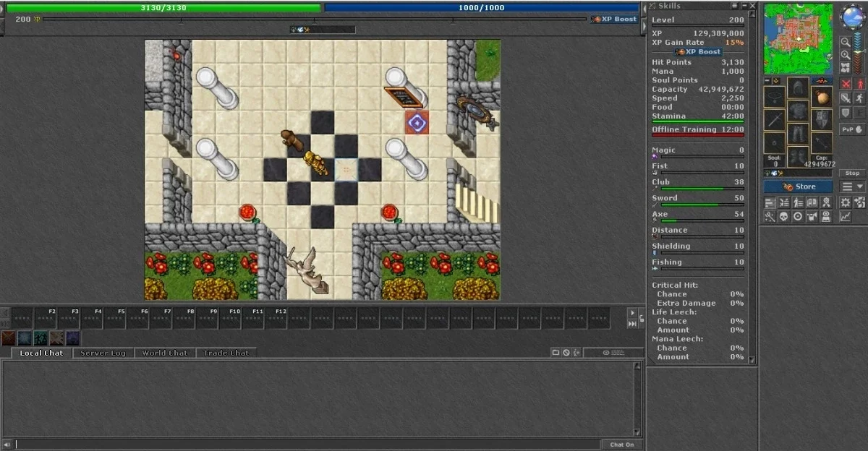Image resolution: width=868 pixels, height=451 pixels.
Task: Expand the hamburger dropdown beside Store
Action: (x=852, y=186)
